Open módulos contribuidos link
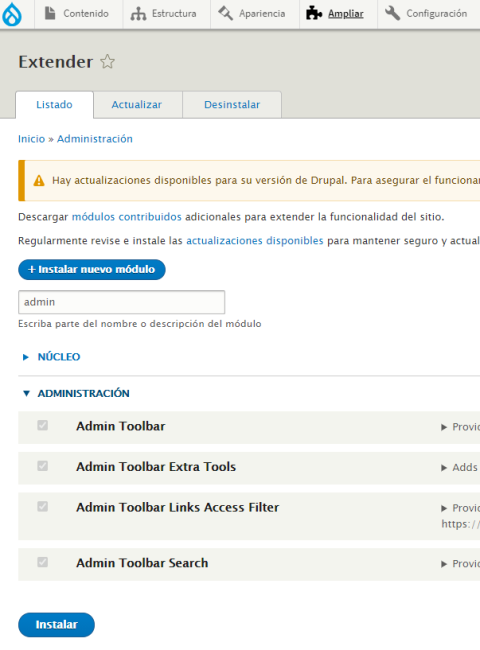Screen dimensions: 480x650 point(127,217)
